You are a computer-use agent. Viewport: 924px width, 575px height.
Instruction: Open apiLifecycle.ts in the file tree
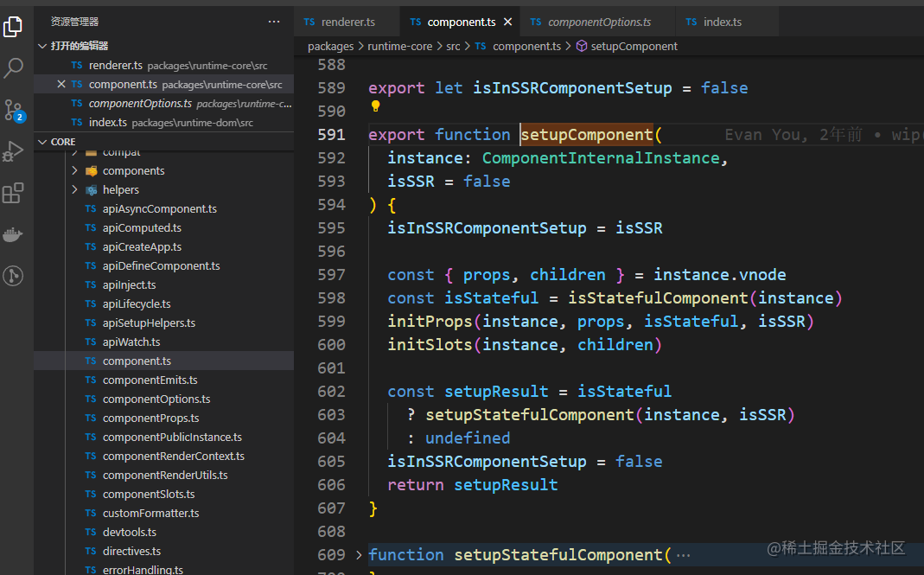164,303
